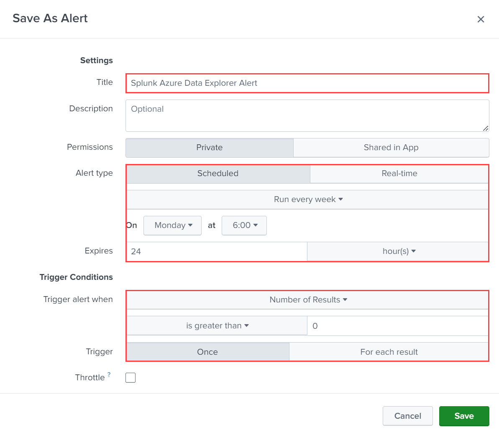The image size is (499, 448).
Task: Select the Scheduled alert type
Action: tap(218, 174)
